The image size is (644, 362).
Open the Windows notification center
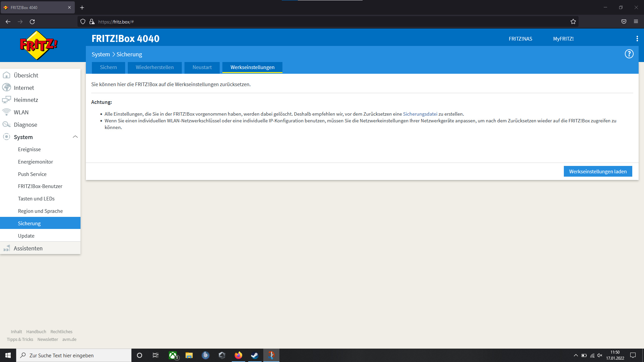pos(633,355)
